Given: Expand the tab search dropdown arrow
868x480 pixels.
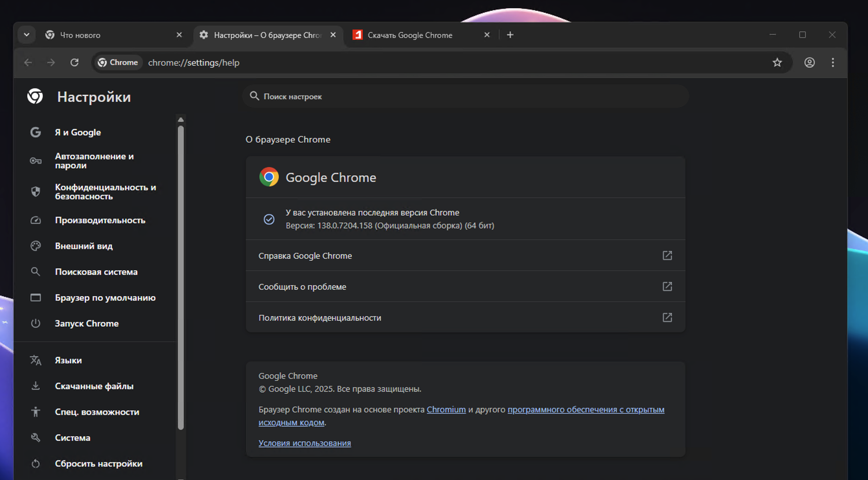Looking at the screenshot, I should (27, 35).
